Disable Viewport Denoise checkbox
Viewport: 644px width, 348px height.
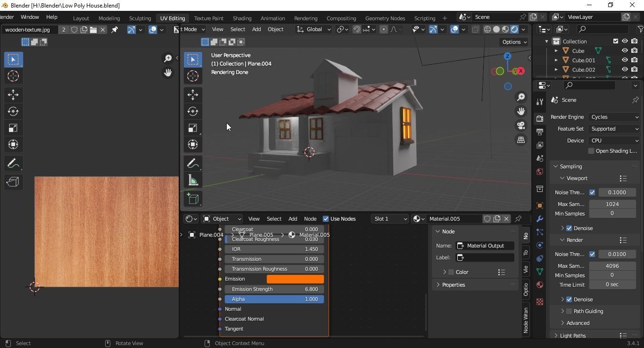(569, 228)
